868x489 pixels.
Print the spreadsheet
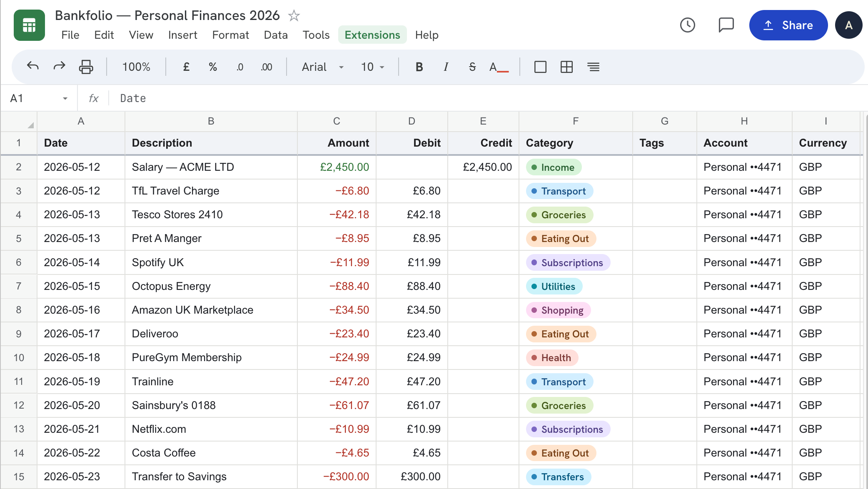click(x=86, y=67)
